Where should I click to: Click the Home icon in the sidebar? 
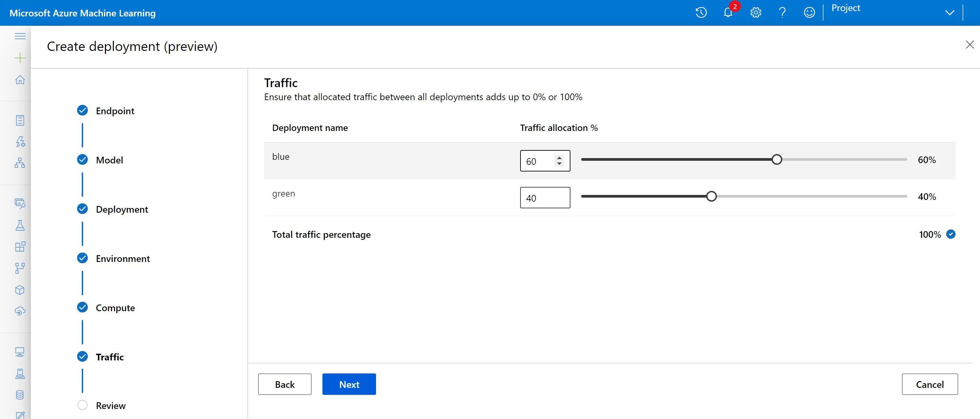[x=20, y=80]
